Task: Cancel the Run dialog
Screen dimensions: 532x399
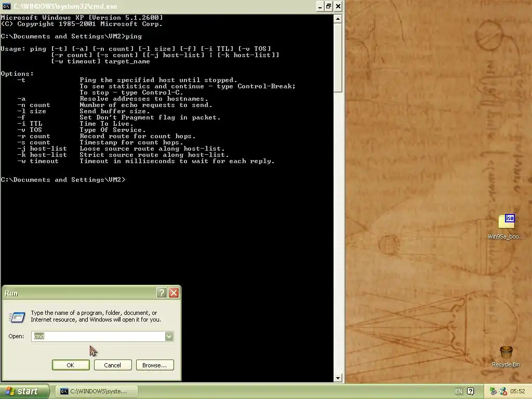Action: [113, 365]
